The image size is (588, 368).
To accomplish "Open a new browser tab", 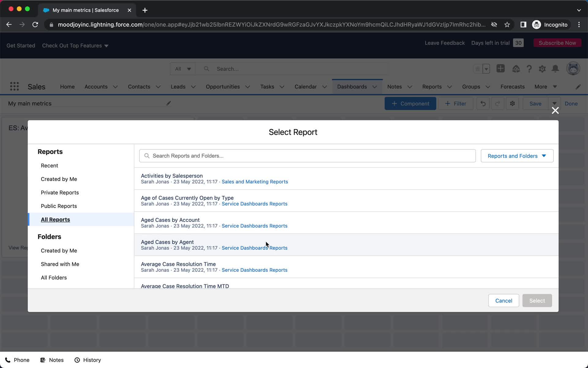I will (x=145, y=10).
